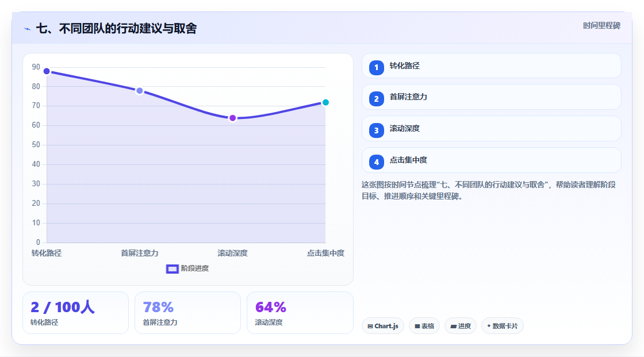
Task: Click the 时间里程碑 label in header
Action: (601, 25)
